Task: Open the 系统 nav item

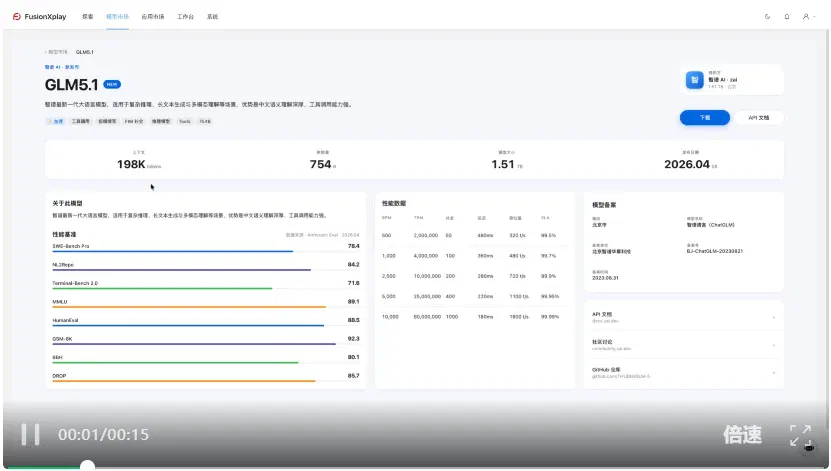Action: pos(212,17)
